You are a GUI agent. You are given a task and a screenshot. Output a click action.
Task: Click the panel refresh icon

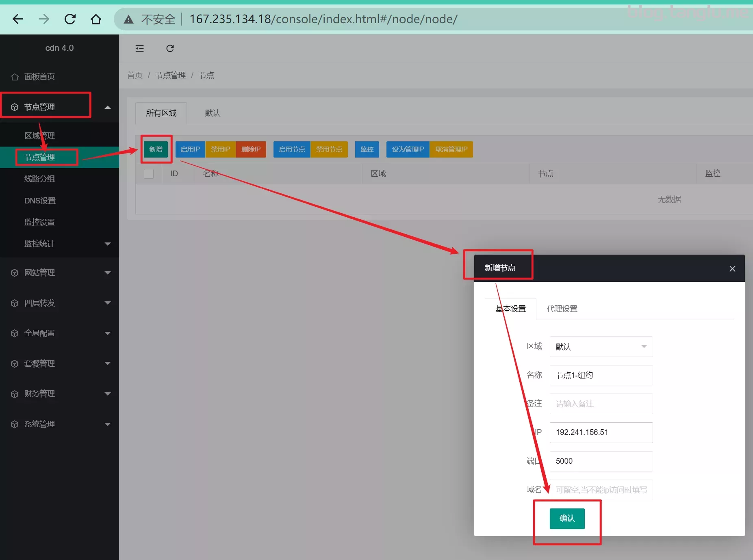[x=170, y=48]
